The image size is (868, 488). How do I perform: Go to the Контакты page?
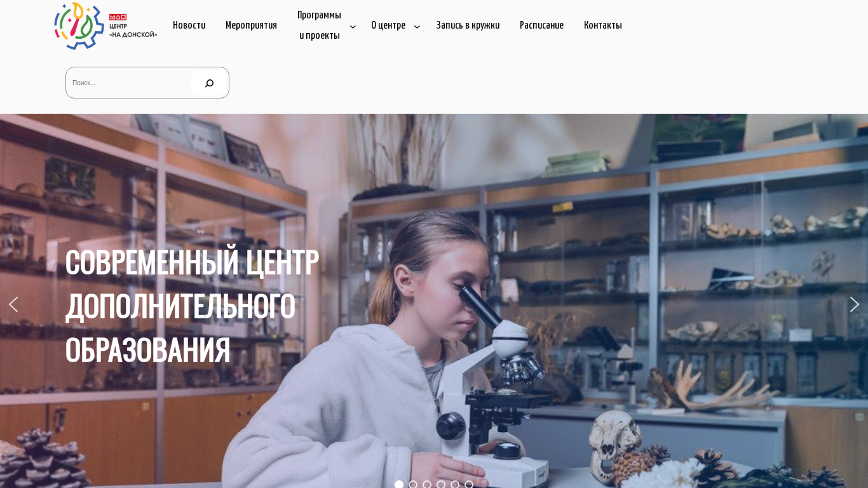click(x=602, y=25)
